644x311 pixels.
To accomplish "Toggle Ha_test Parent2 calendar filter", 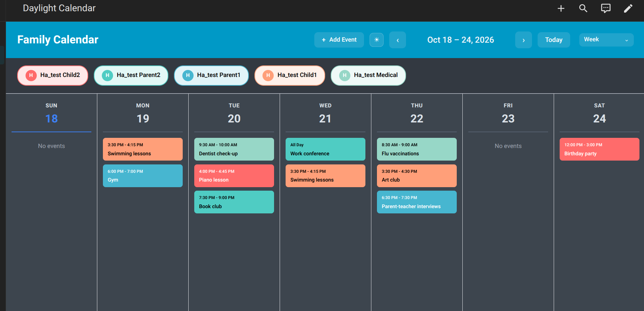I will pos(131,75).
